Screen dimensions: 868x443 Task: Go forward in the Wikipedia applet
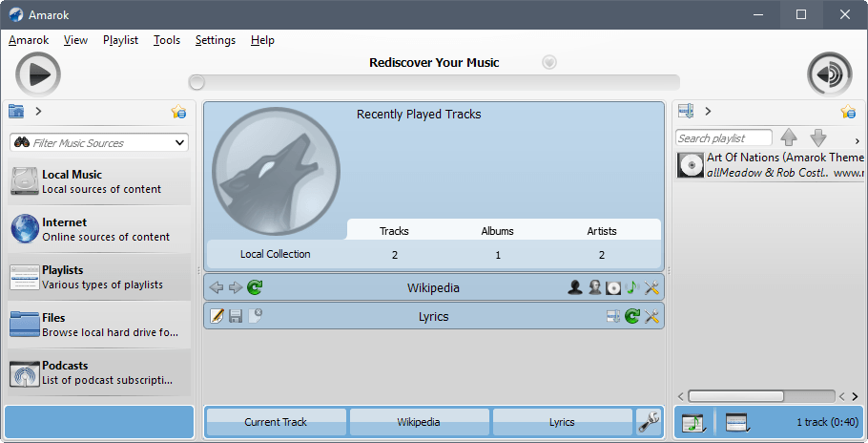click(x=236, y=287)
